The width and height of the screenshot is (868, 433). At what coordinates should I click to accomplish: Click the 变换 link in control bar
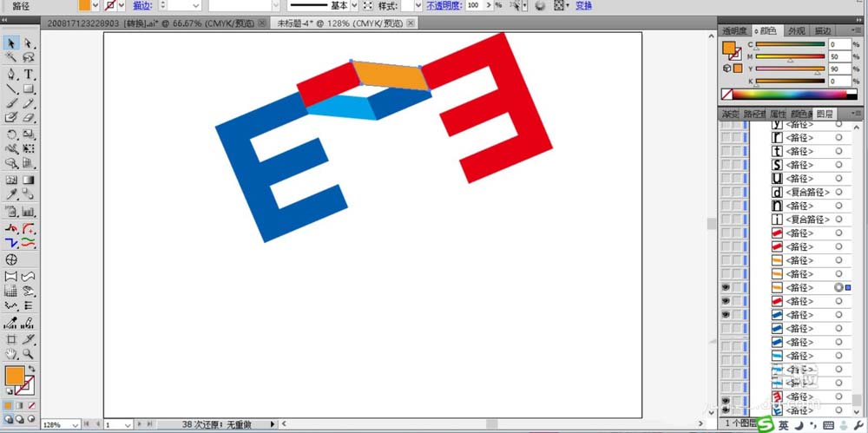click(x=583, y=5)
